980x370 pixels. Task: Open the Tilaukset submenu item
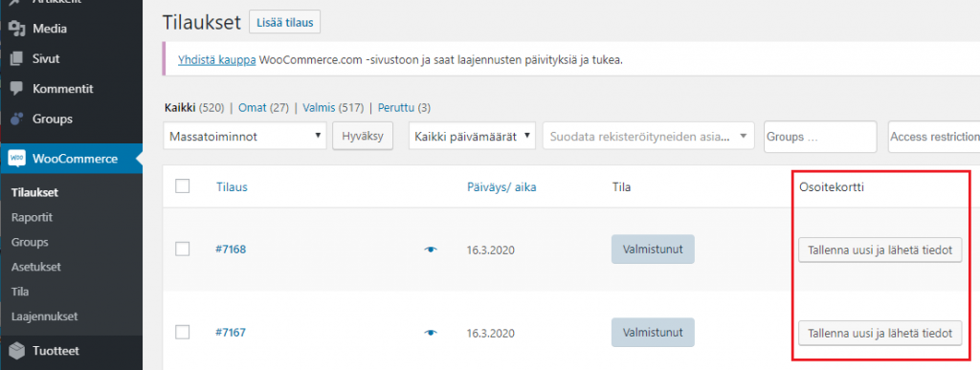click(x=35, y=193)
